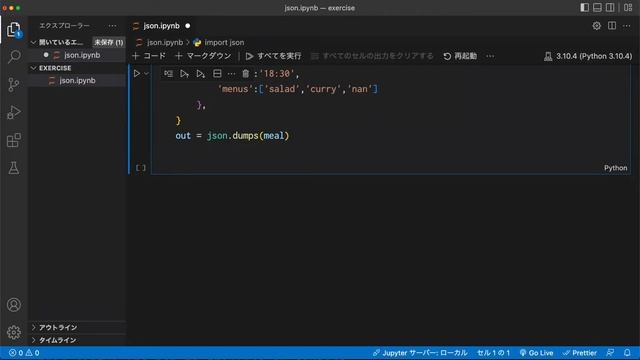
Task: Open the Run and Debug view
Action: [14, 112]
